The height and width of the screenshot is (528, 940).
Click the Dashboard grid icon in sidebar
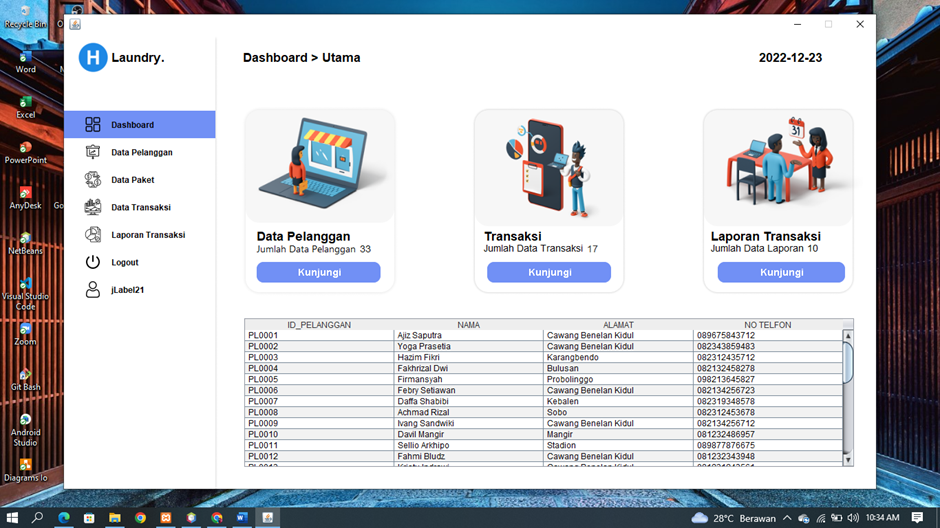click(x=93, y=125)
